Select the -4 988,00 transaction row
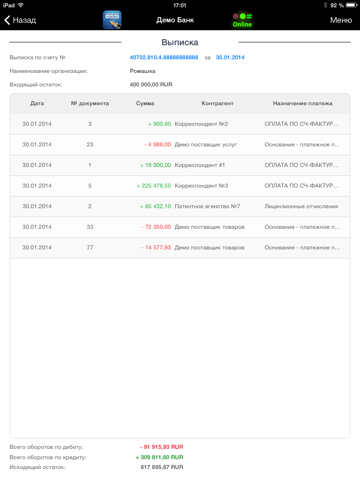Screen dimensions: 360x480 coord(180,145)
